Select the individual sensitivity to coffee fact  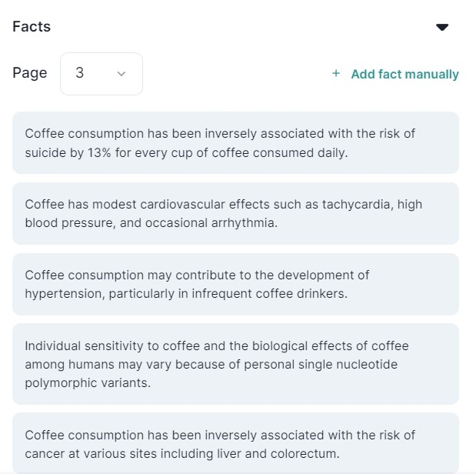pos(235,364)
